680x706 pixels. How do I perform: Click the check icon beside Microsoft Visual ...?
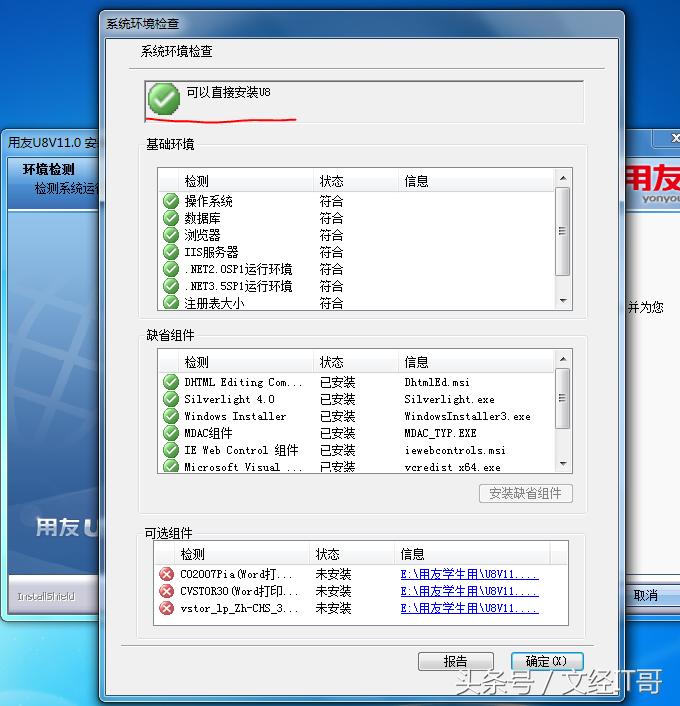pyautogui.click(x=171, y=466)
